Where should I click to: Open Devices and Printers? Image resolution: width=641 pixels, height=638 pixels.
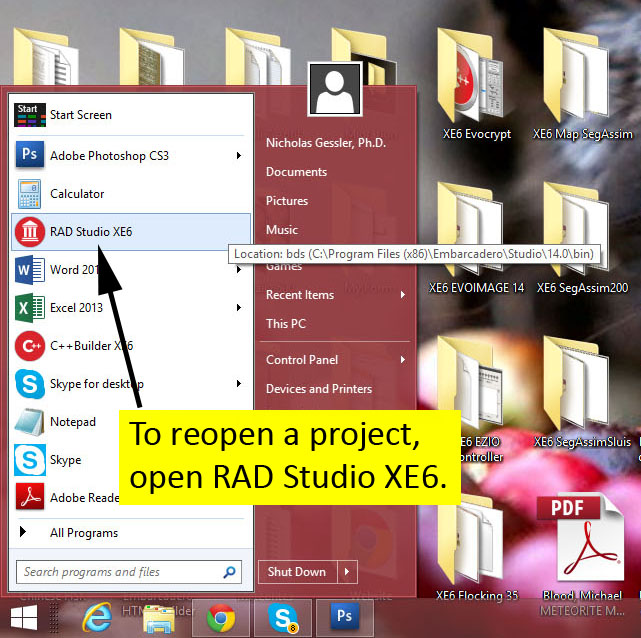coord(319,389)
